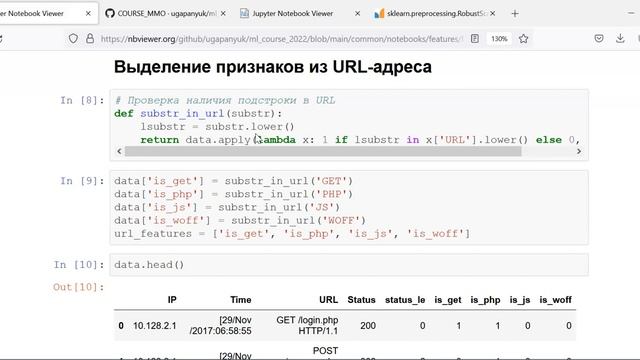Click lsubstr = substr.lower() line

tap(218, 127)
